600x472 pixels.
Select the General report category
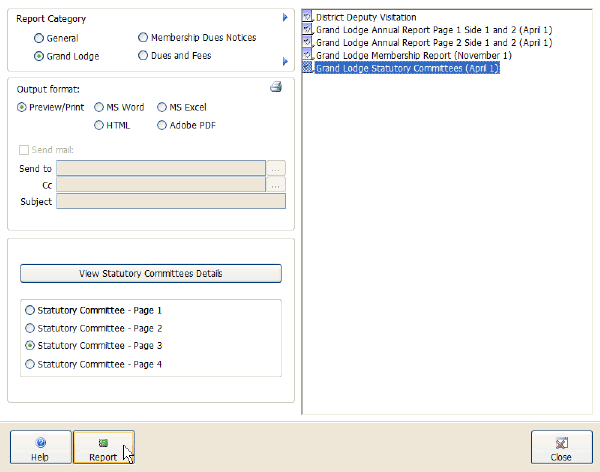[39, 38]
